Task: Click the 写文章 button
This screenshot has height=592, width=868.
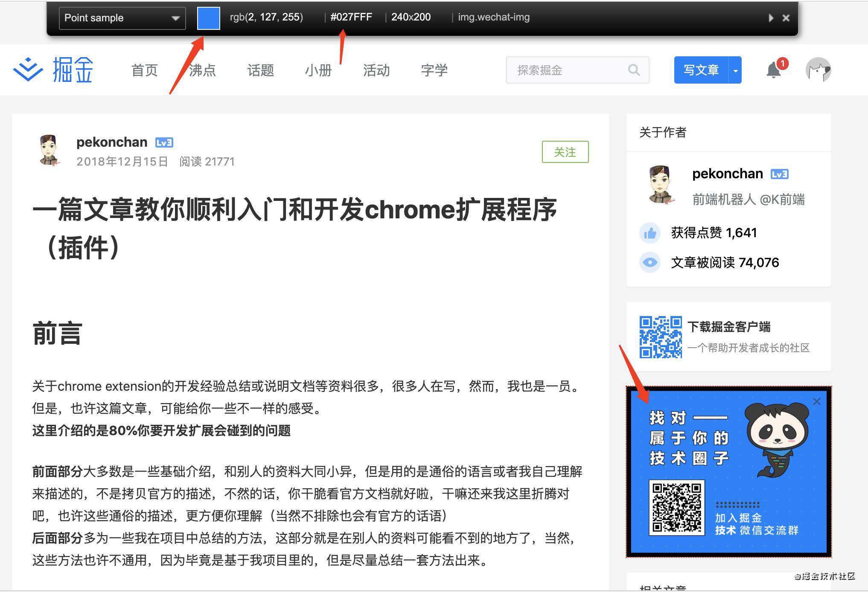Action: click(701, 70)
